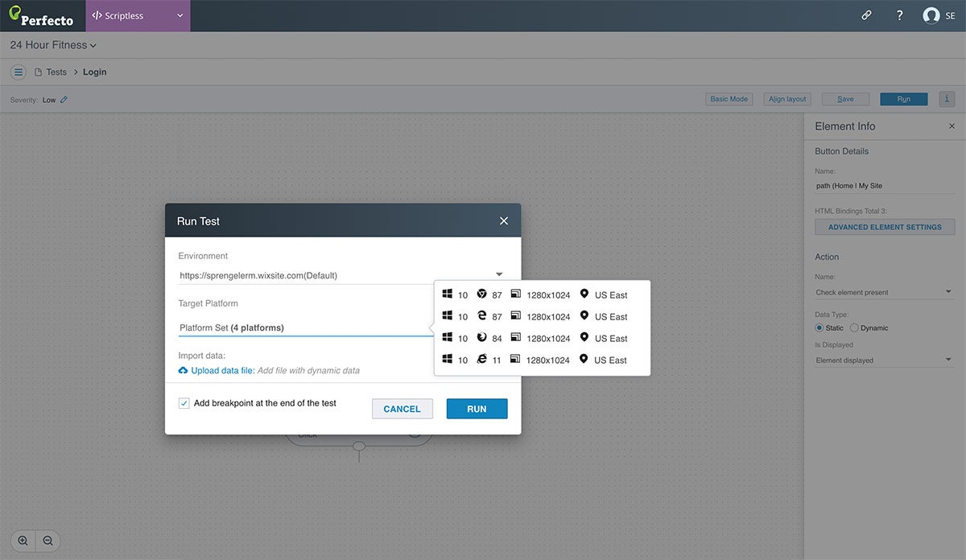The width and height of the screenshot is (966, 560).
Task: Select the Chrome 87 platform row
Action: click(x=483, y=294)
